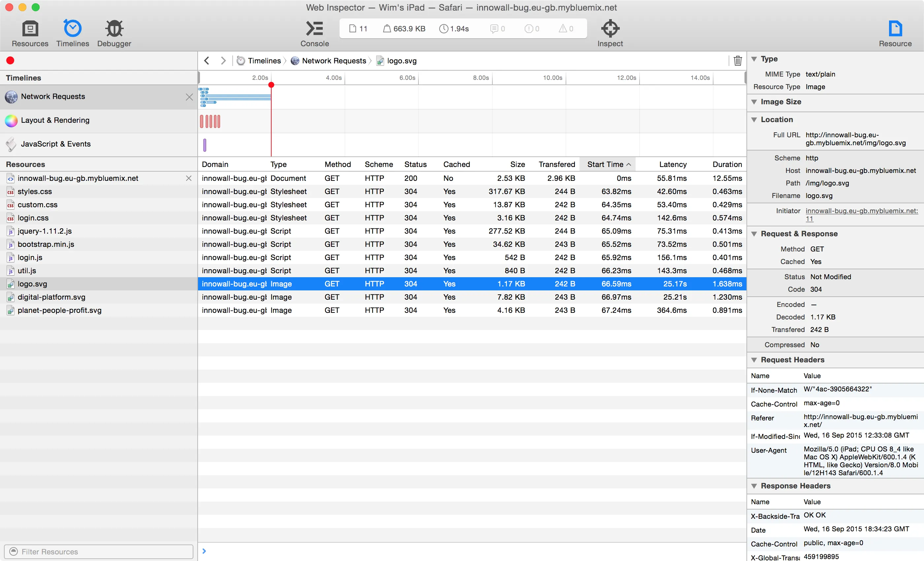Click the trash icon to clear timeline

coord(737,60)
